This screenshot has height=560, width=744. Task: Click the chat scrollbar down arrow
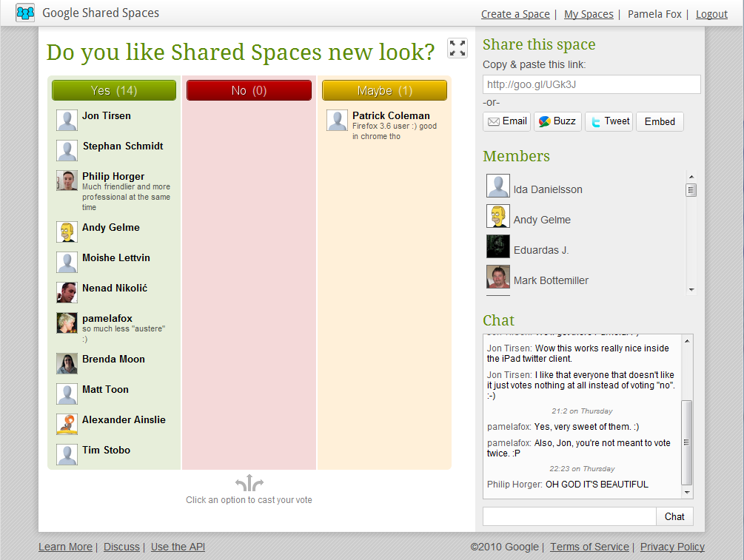coord(688,491)
